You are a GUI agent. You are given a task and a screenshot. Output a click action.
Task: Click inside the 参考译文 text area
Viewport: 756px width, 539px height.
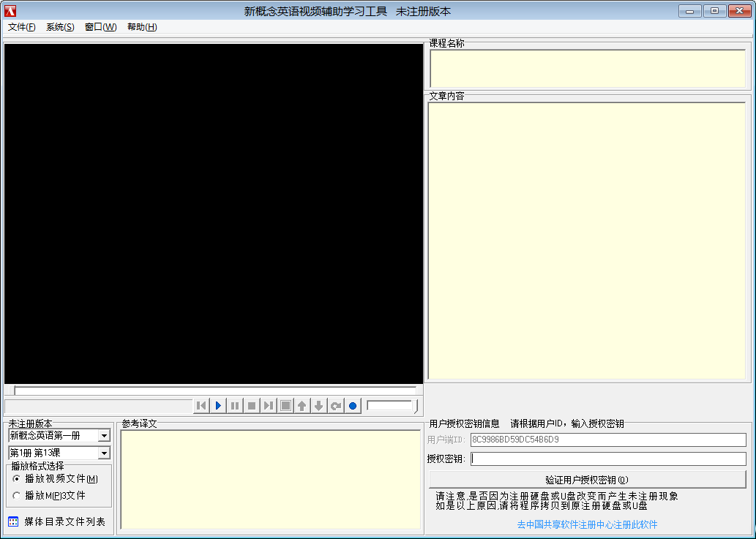click(x=271, y=480)
